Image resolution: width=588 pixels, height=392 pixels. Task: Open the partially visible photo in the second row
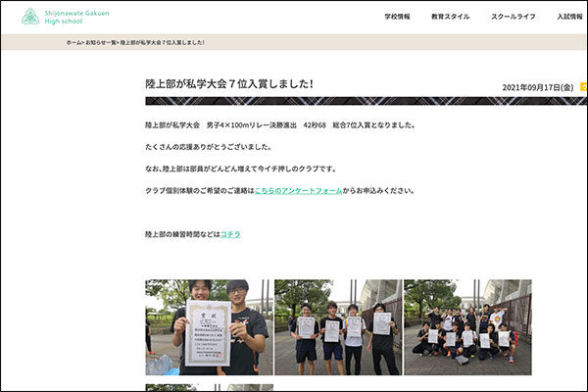[209, 387]
